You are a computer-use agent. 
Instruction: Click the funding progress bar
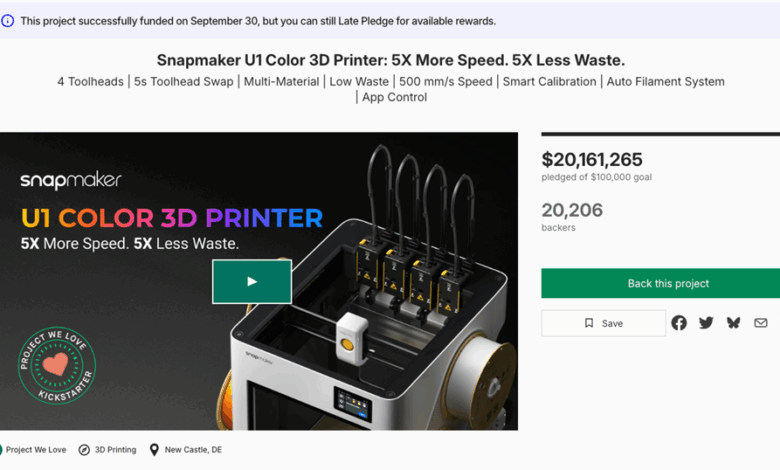[661, 134]
